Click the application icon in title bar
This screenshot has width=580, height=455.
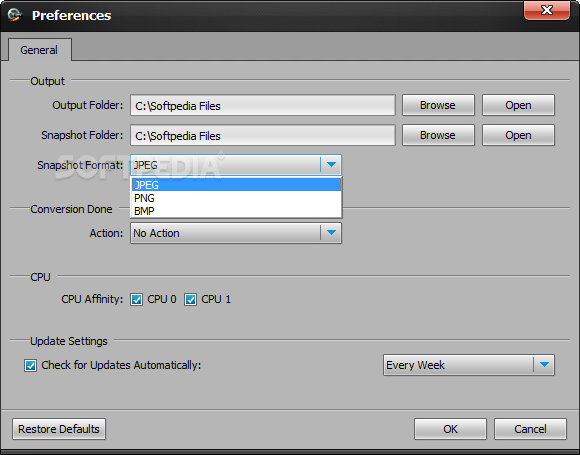click(x=15, y=15)
